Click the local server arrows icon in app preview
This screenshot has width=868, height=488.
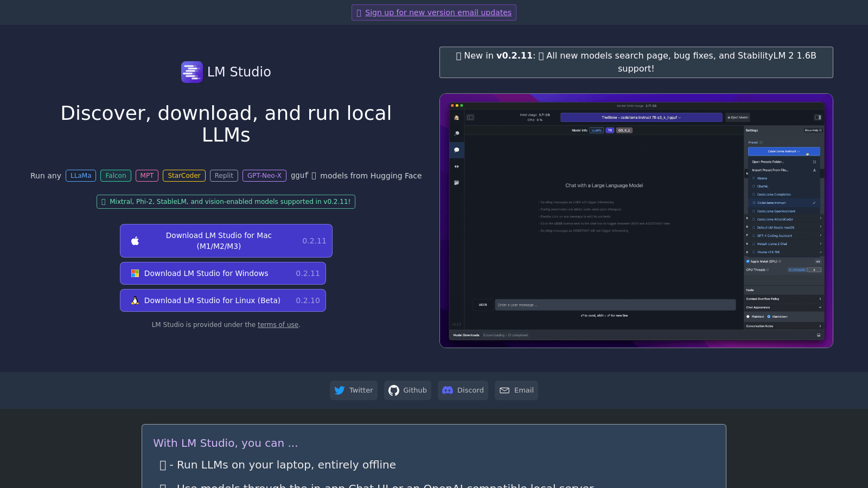pos(457,166)
